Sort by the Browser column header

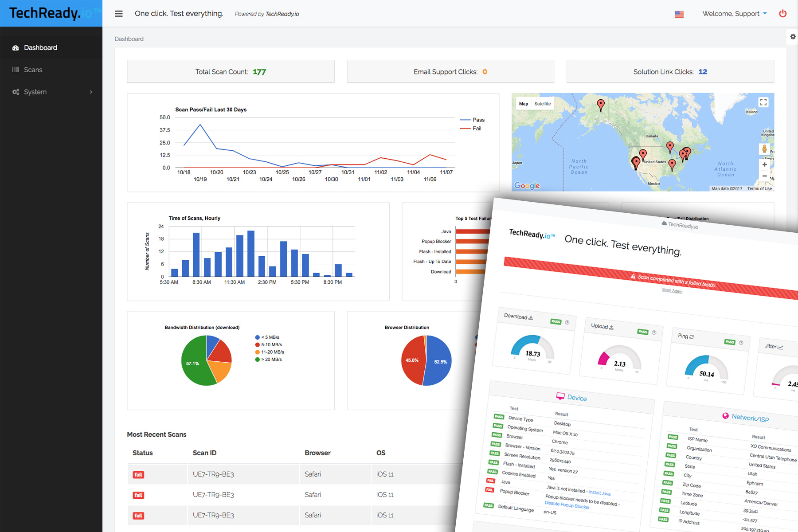click(x=318, y=453)
